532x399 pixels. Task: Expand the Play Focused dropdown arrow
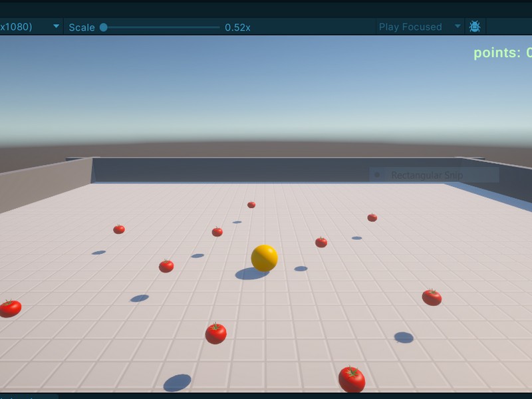tap(458, 27)
